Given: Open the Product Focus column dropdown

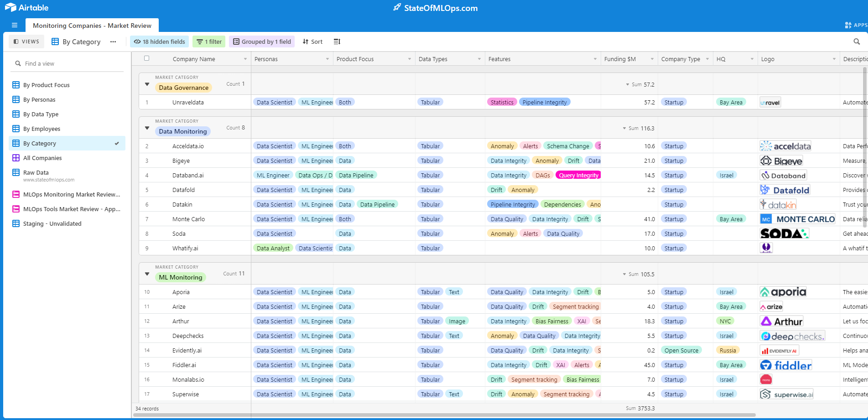Looking at the screenshot, I should (409, 59).
